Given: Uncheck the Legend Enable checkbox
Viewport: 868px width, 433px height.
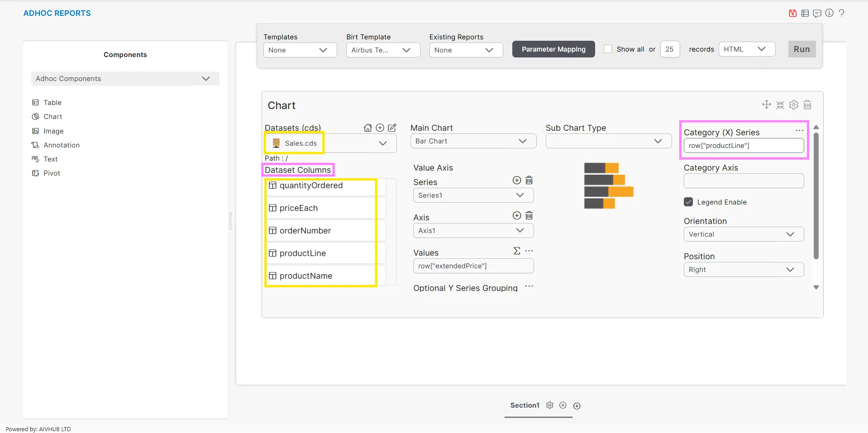Looking at the screenshot, I should [x=688, y=202].
